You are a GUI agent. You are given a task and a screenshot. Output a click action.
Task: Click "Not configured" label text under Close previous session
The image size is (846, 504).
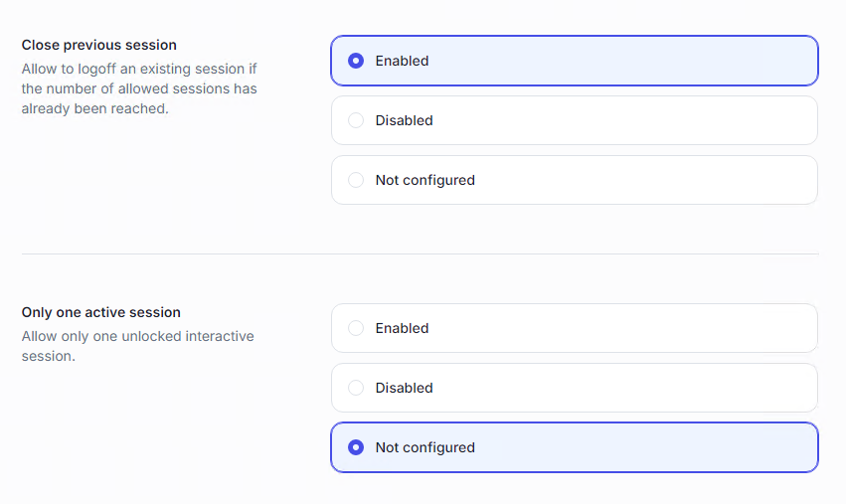click(424, 180)
